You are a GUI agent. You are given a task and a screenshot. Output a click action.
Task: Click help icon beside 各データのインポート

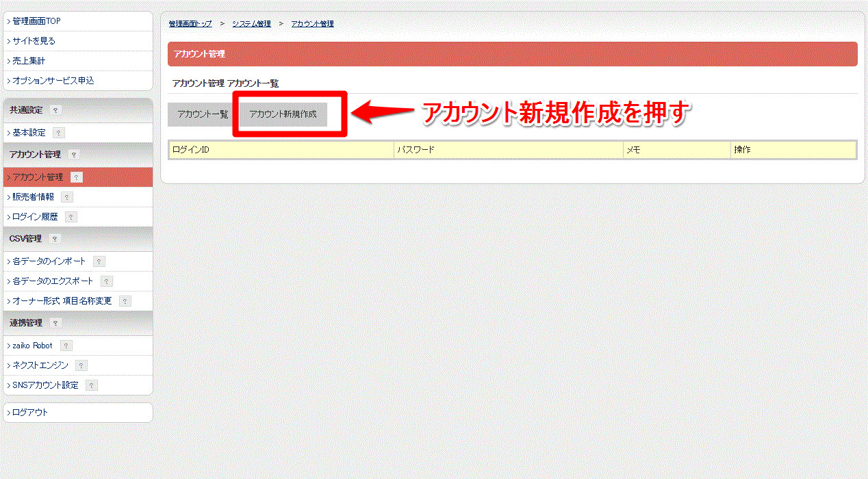pyautogui.click(x=99, y=261)
